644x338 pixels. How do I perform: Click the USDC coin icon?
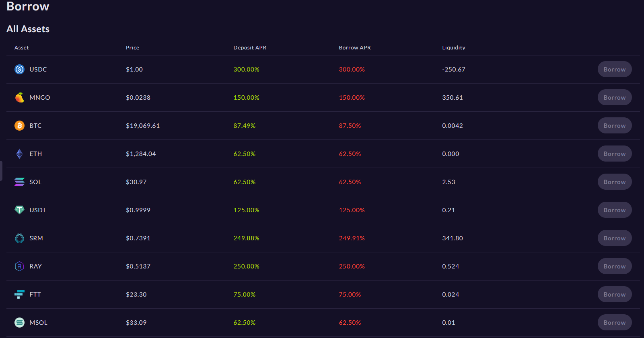19,70
